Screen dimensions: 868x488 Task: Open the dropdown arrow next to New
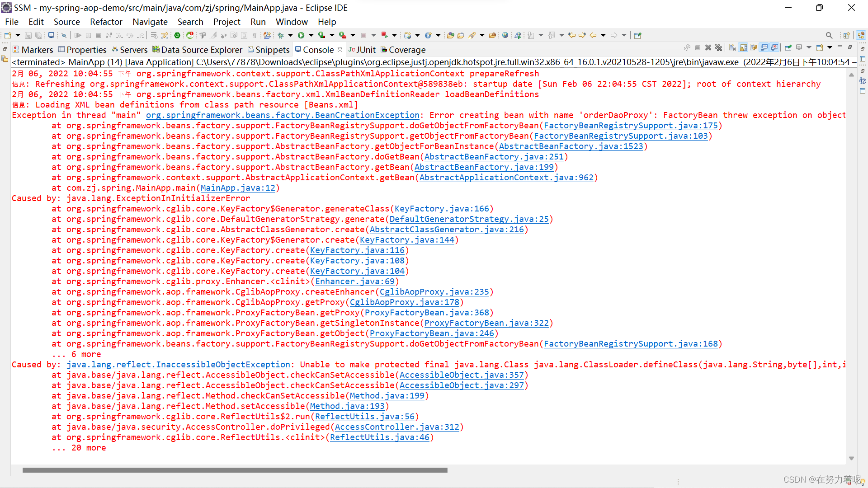pyautogui.click(x=18, y=35)
